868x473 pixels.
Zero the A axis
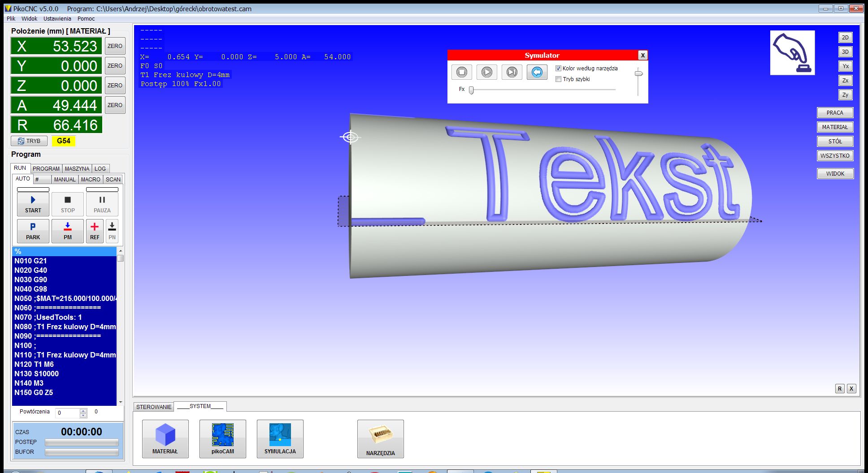click(x=115, y=105)
